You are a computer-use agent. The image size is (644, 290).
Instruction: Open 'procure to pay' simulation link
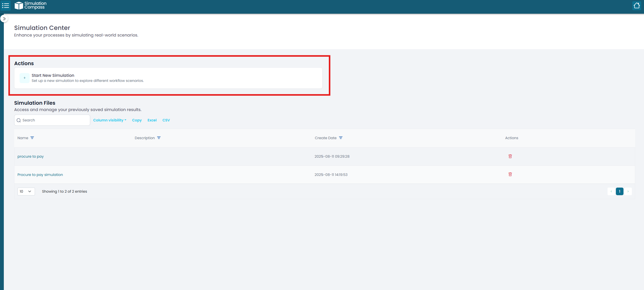point(30,156)
